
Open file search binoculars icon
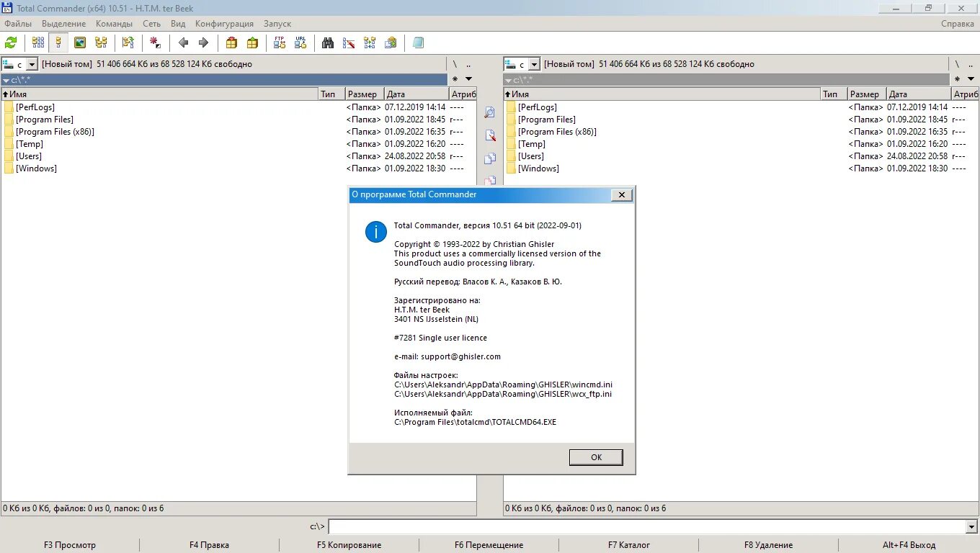point(328,43)
